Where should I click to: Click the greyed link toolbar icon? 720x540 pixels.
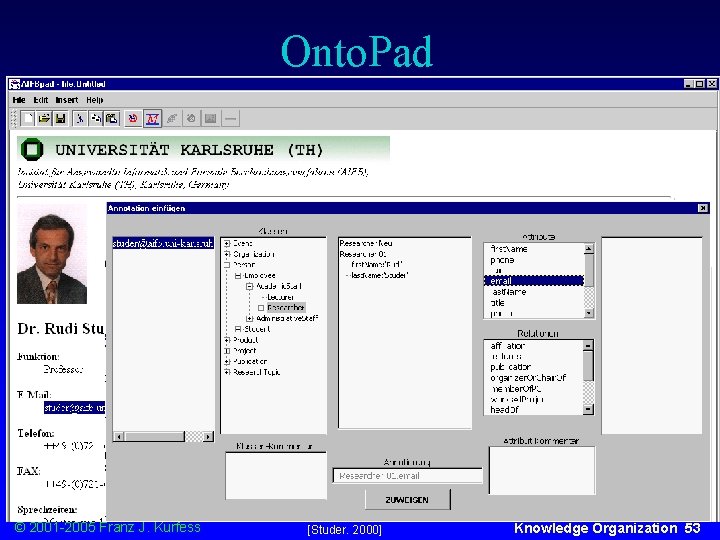172,119
